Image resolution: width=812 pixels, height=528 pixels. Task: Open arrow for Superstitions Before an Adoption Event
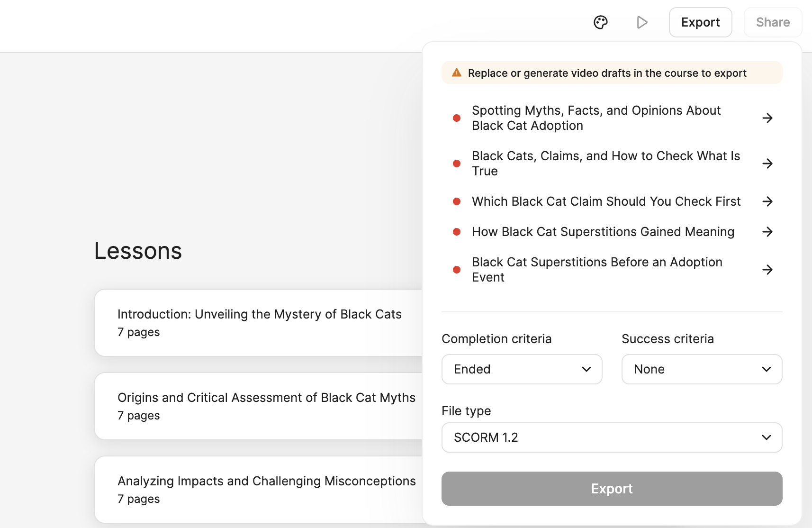tap(767, 270)
